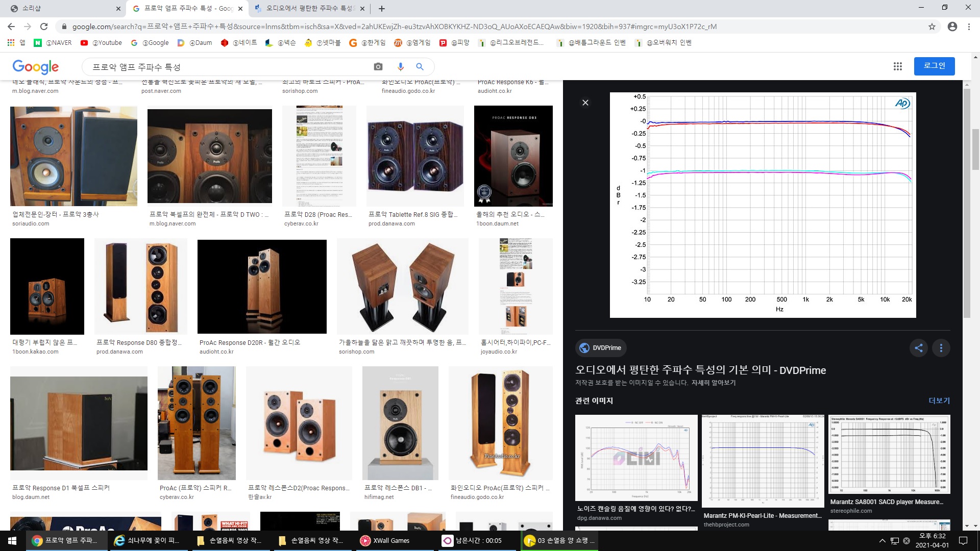Start voice search with the microphone icon
The height and width of the screenshot is (551, 980).
pyautogui.click(x=401, y=67)
